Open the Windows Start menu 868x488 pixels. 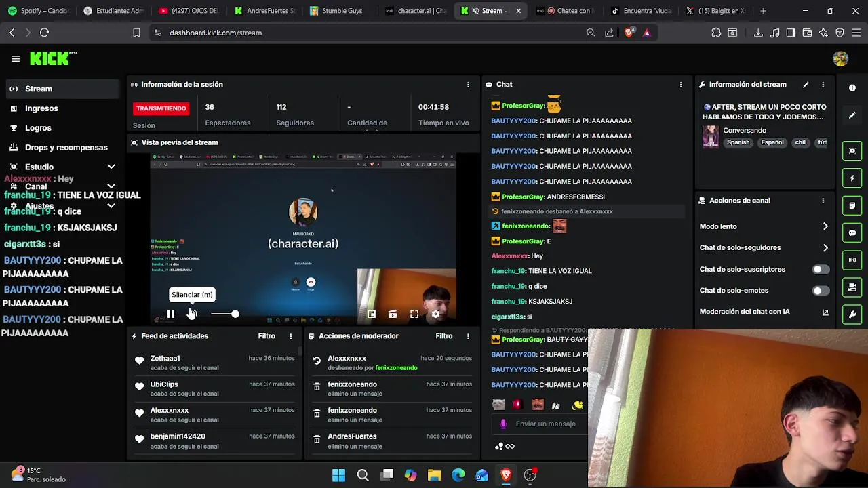(x=338, y=475)
